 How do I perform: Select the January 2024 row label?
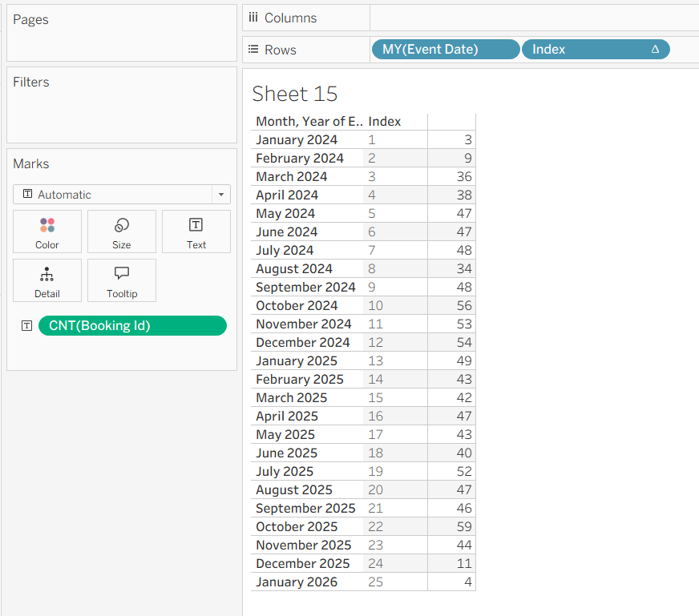(x=297, y=140)
